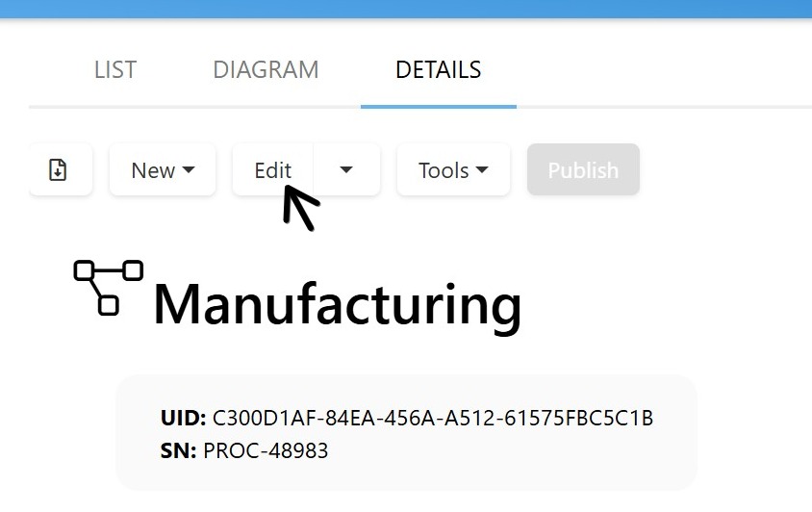This screenshot has height=512, width=812.
Task: Switch to the LIST tab
Action: 114,70
